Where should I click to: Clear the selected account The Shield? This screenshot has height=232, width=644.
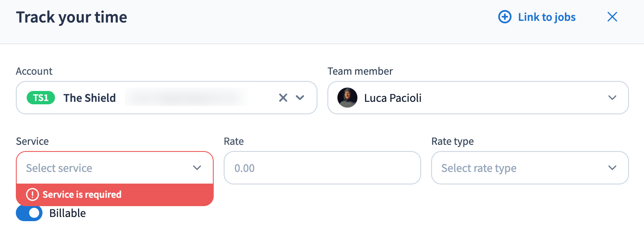point(283,98)
